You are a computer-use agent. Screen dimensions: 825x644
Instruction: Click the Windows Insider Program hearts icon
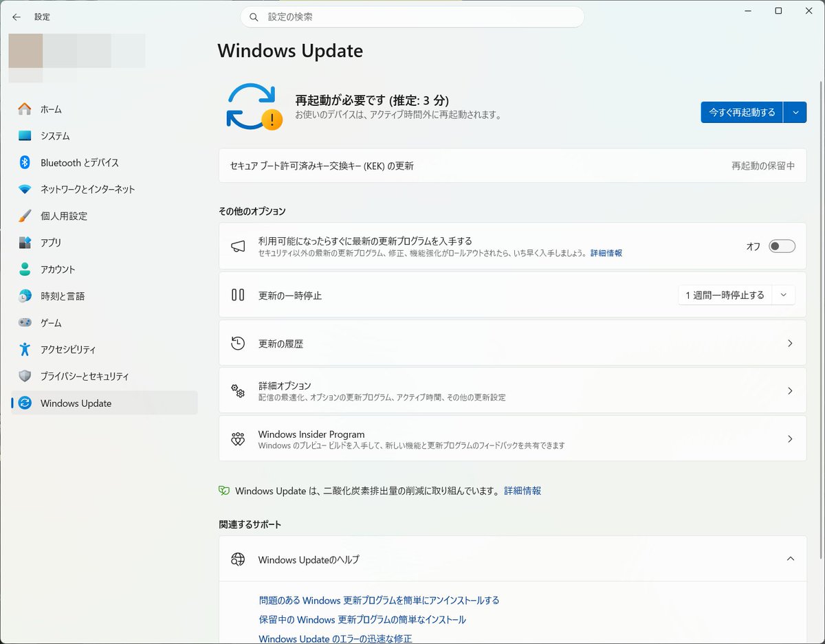238,439
